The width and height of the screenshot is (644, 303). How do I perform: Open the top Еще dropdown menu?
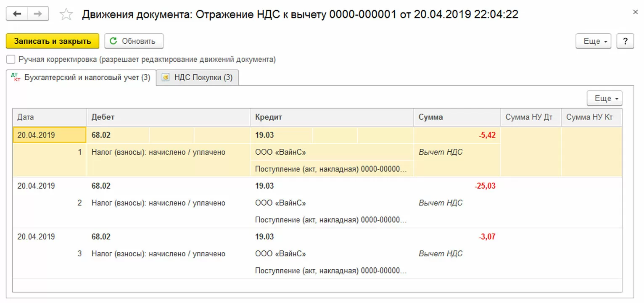tap(593, 41)
